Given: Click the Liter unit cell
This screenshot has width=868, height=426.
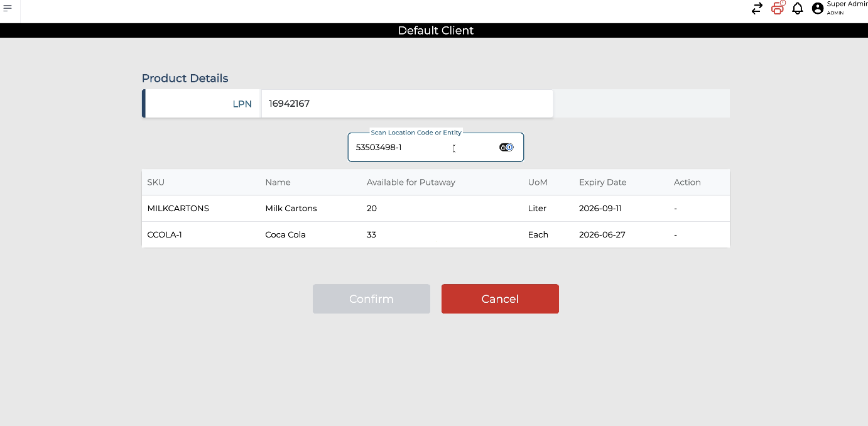Looking at the screenshot, I should [537, 209].
